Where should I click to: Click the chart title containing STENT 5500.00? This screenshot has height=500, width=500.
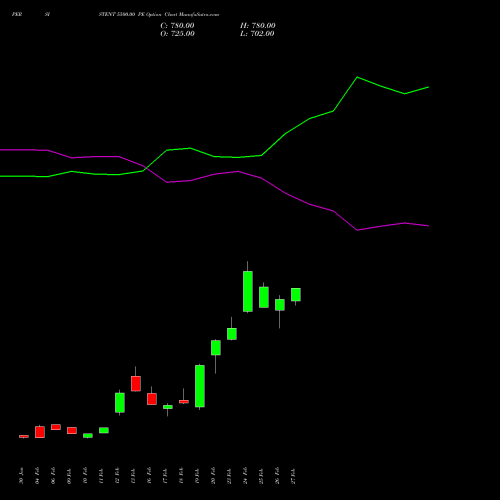click(159, 15)
